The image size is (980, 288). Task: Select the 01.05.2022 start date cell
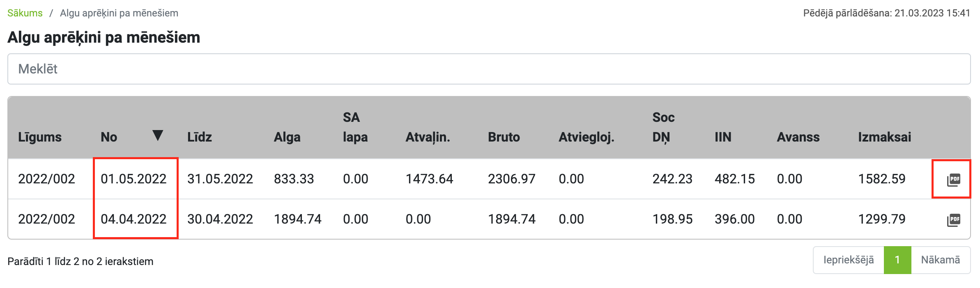click(133, 179)
